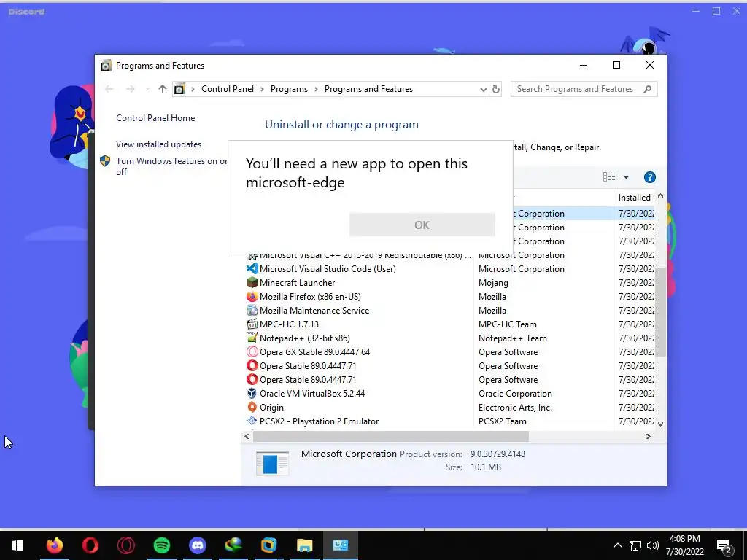Click scroll up arrow of program list
Viewport: 747px width, 560px height.
click(660, 195)
